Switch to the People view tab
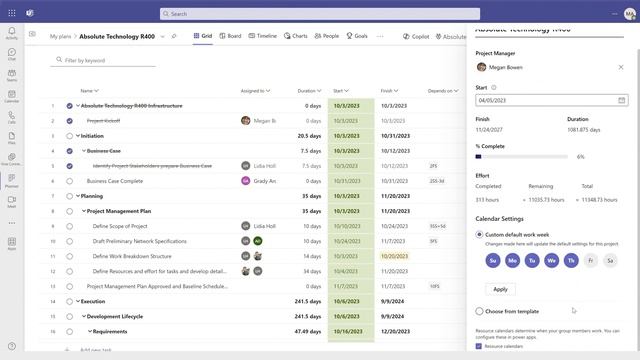Screen dimensions: 640x360 point(327,36)
